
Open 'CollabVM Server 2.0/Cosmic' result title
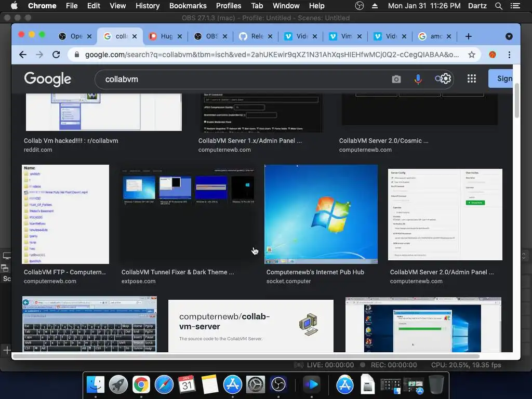[384, 140]
